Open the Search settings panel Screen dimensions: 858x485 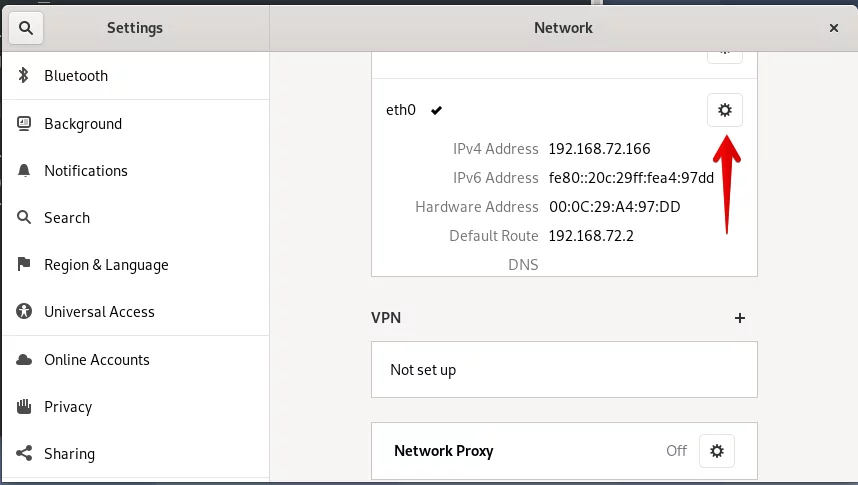136,218
